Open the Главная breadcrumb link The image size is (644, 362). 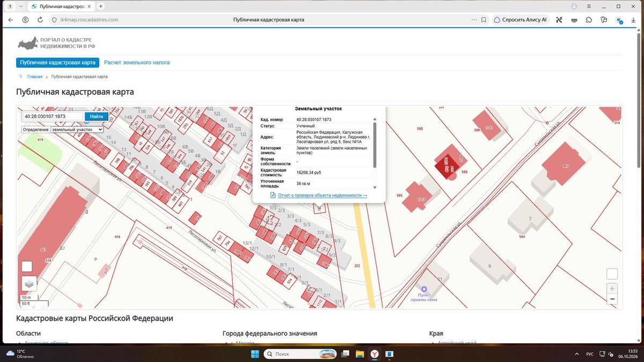[x=35, y=77]
